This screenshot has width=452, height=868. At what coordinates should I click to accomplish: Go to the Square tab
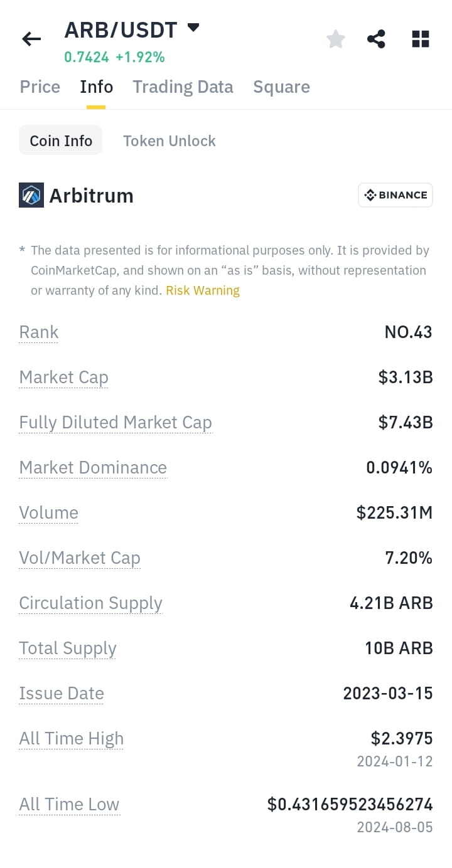pos(281,87)
